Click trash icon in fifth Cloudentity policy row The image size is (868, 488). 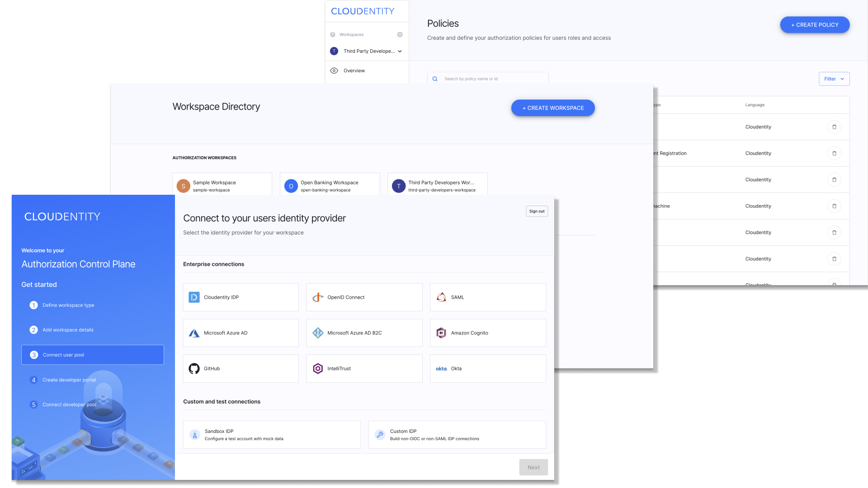(x=834, y=232)
